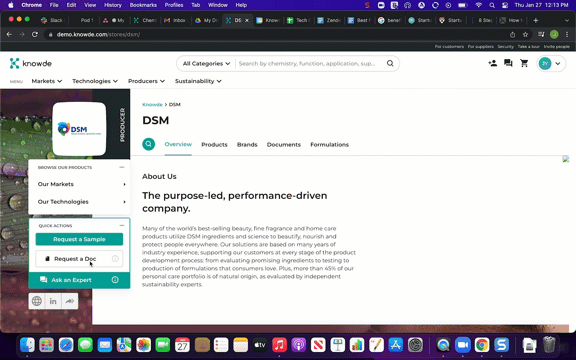This screenshot has width=576, height=360.
Task: Switch to the Documents tab
Action: point(284,145)
